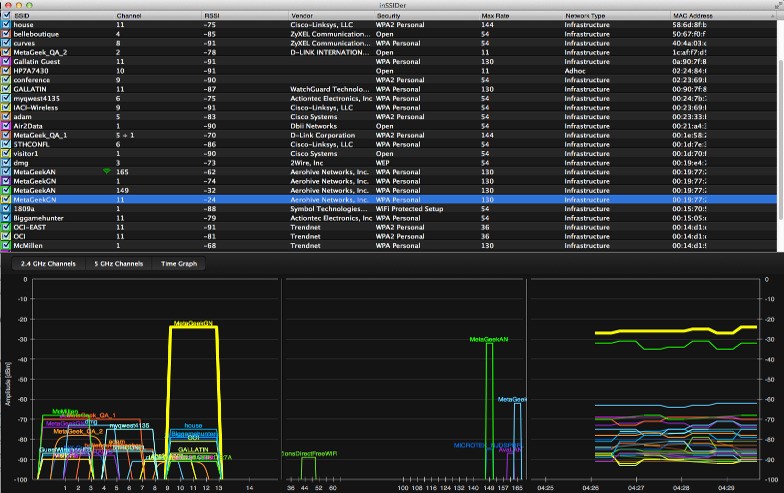Open the 5 GHz Channels tab

[x=117, y=265]
